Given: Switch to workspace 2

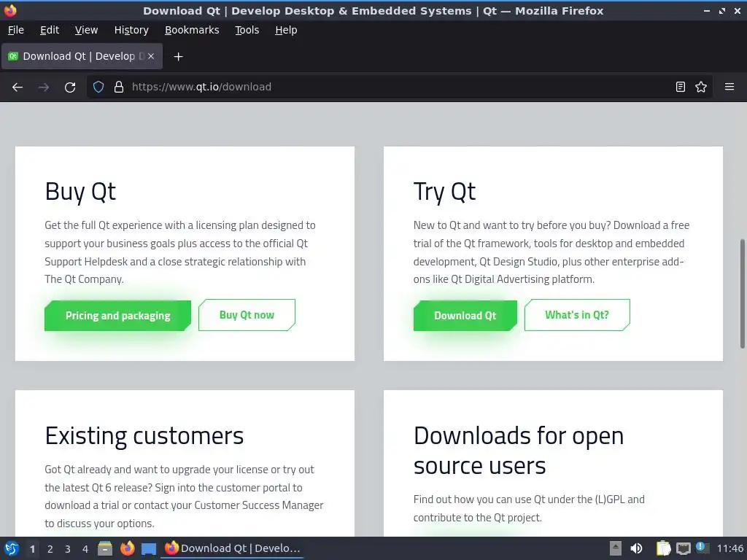Looking at the screenshot, I should click(x=50, y=549).
